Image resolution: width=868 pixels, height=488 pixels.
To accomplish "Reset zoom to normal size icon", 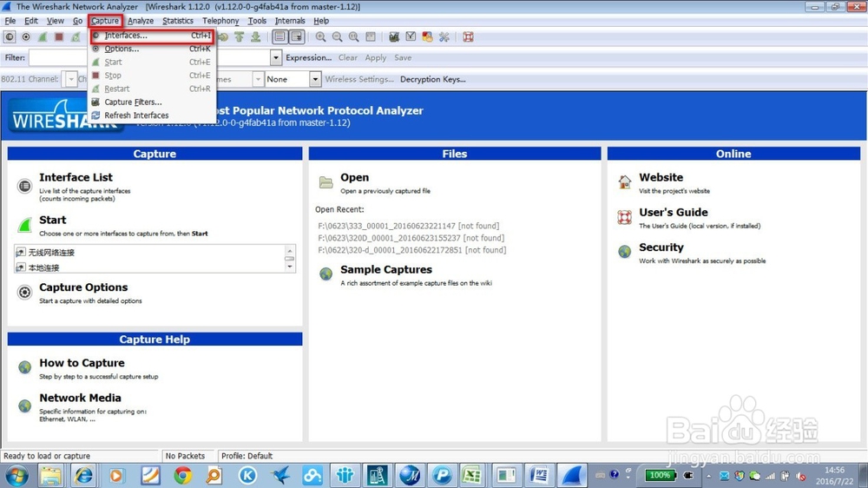I will pyautogui.click(x=354, y=37).
